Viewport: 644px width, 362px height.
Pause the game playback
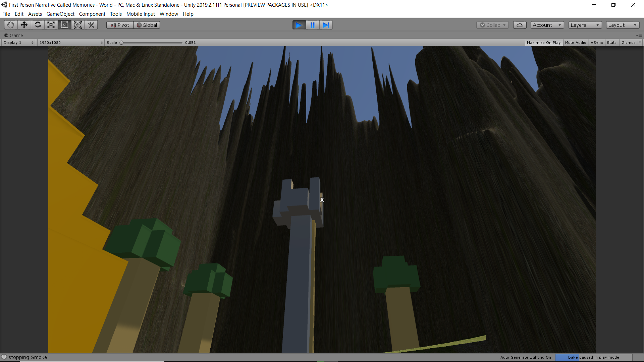coord(313,25)
